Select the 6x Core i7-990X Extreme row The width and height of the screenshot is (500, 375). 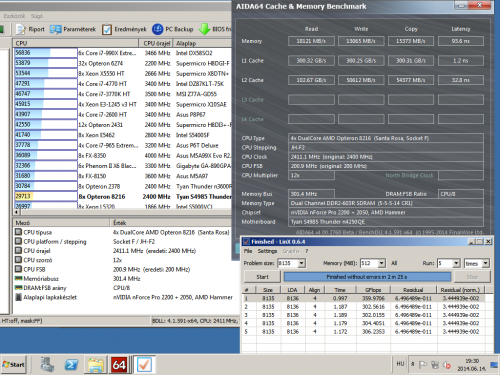click(x=123, y=53)
